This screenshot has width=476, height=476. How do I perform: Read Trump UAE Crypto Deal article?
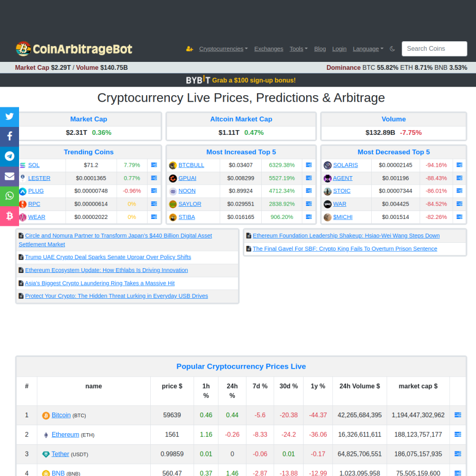108,257
